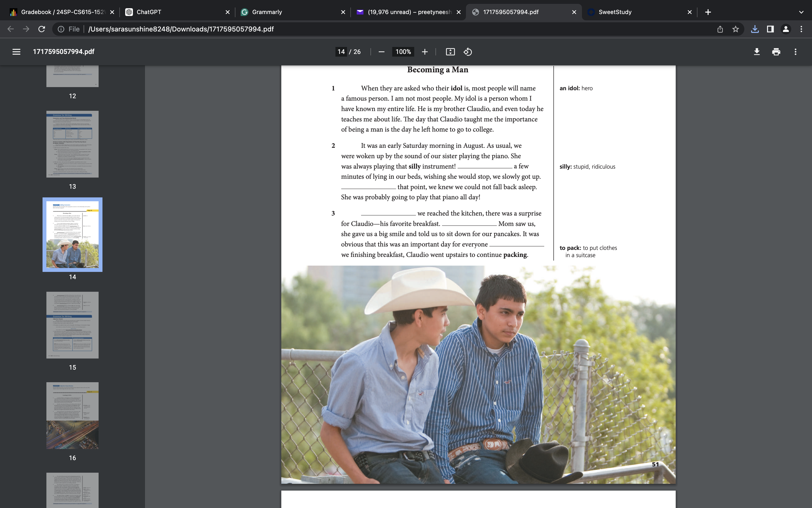The height and width of the screenshot is (508, 812).
Task: Click the glossary entry 'to pack'
Action: coord(588,251)
